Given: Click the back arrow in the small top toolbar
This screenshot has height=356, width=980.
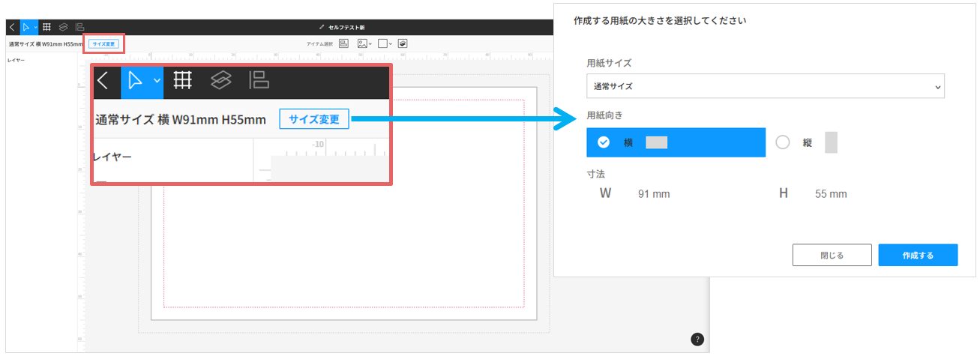Looking at the screenshot, I should click(x=11, y=26).
